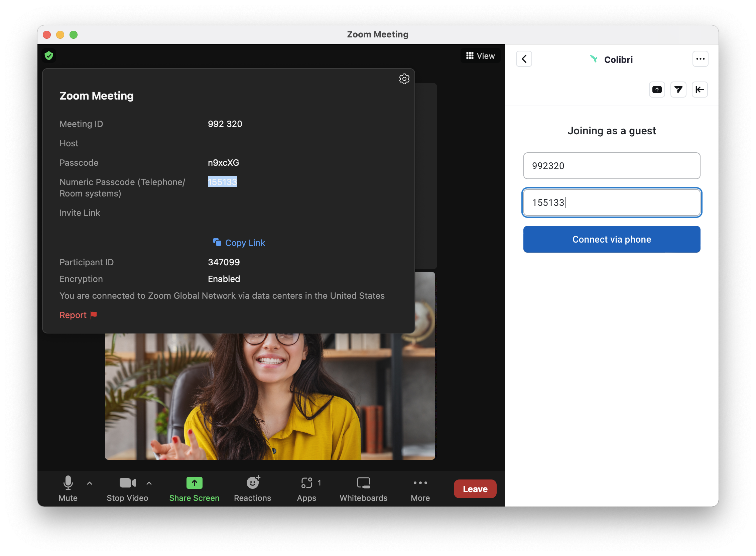Start Share Screen
The image size is (756, 556).
point(194,489)
